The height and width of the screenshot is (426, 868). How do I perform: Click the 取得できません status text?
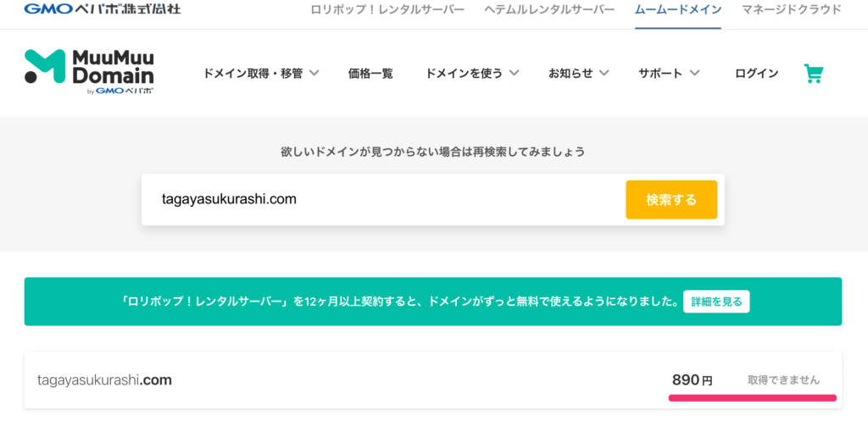(783, 380)
